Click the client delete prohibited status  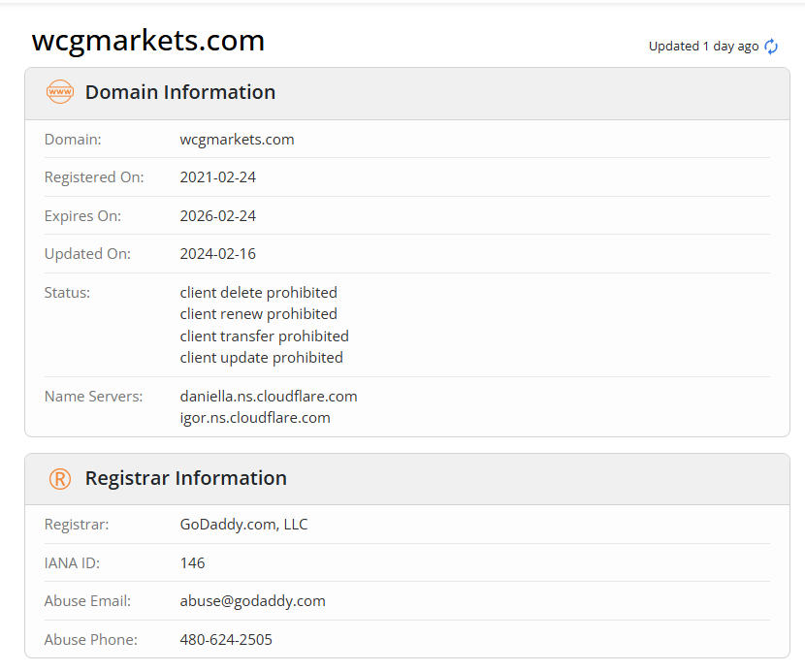258,292
